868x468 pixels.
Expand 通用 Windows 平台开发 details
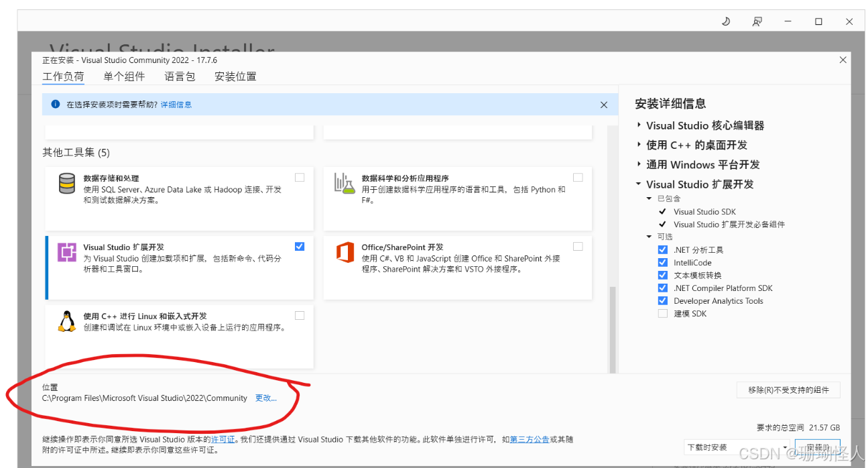639,164
